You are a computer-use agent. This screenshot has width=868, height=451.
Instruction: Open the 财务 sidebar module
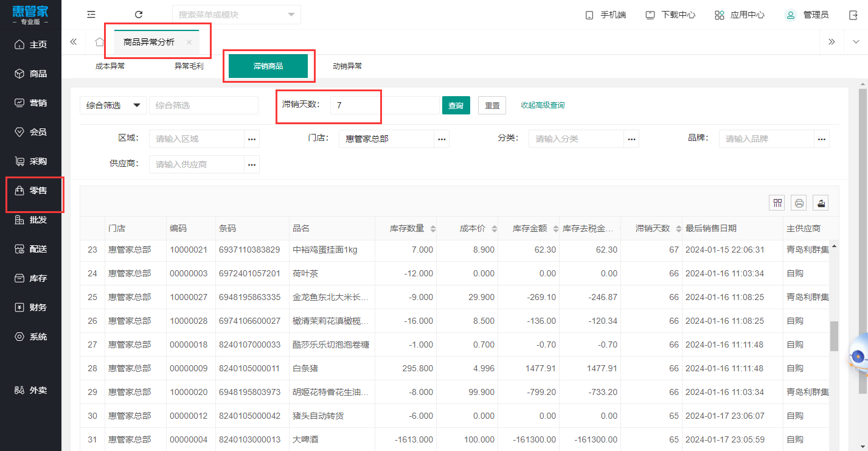click(30, 307)
